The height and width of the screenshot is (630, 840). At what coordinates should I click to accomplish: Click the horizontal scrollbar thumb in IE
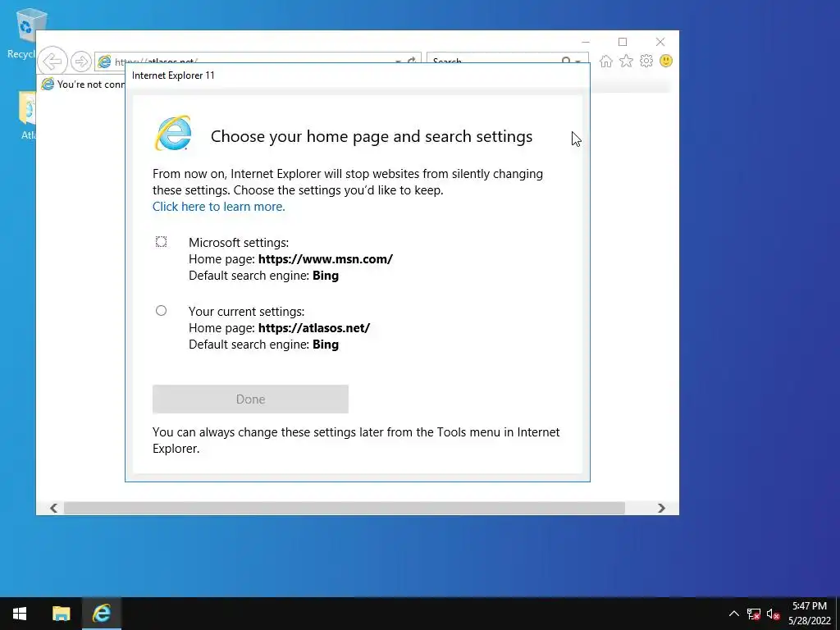(x=344, y=508)
